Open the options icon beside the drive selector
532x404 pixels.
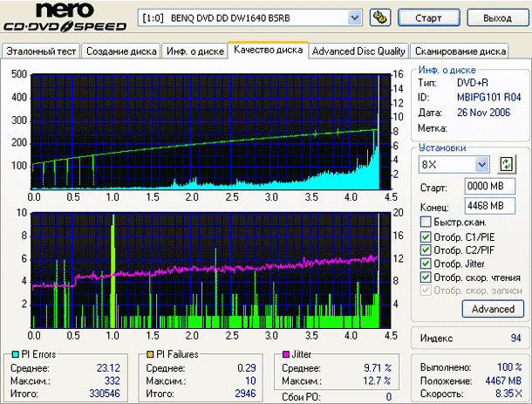pos(379,17)
